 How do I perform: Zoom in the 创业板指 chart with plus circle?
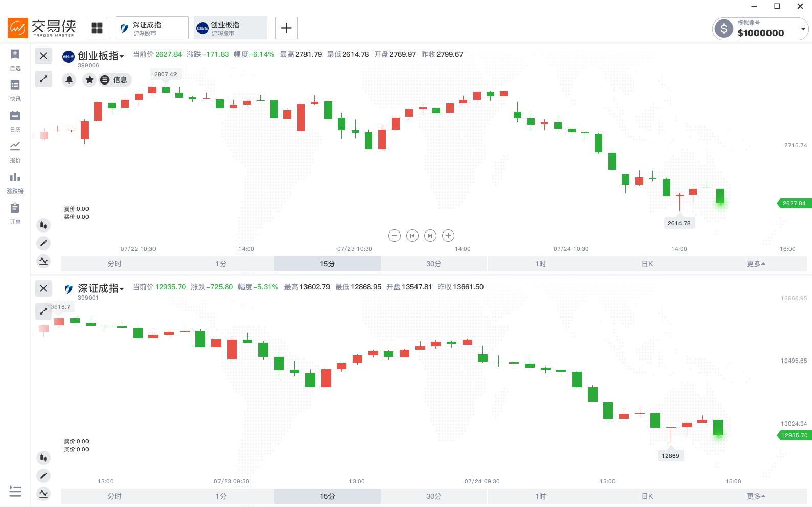click(448, 236)
